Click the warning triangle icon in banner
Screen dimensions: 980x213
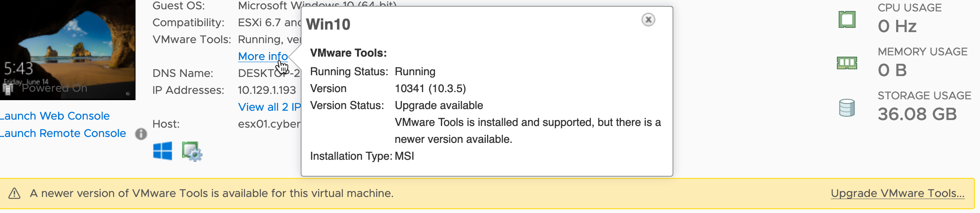pos(14,193)
